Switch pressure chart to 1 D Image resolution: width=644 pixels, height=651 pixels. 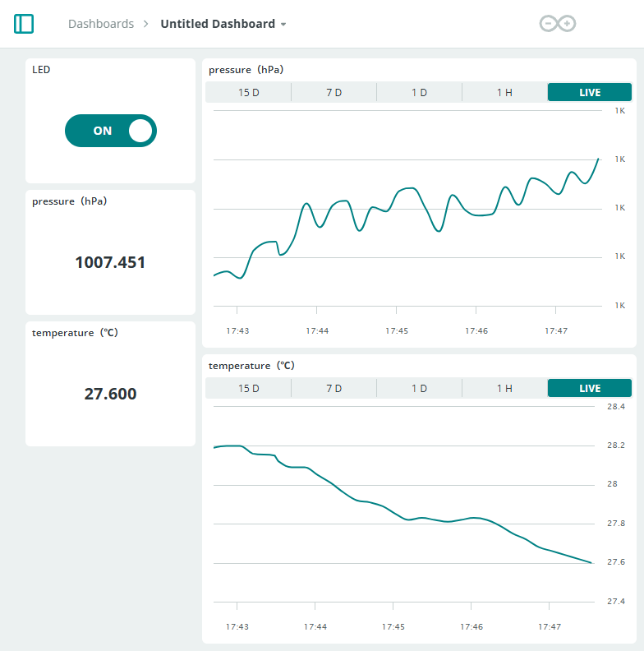click(x=419, y=92)
